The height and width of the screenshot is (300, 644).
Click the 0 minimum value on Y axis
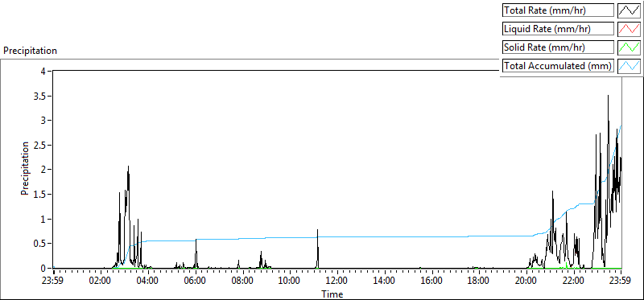pos(47,268)
